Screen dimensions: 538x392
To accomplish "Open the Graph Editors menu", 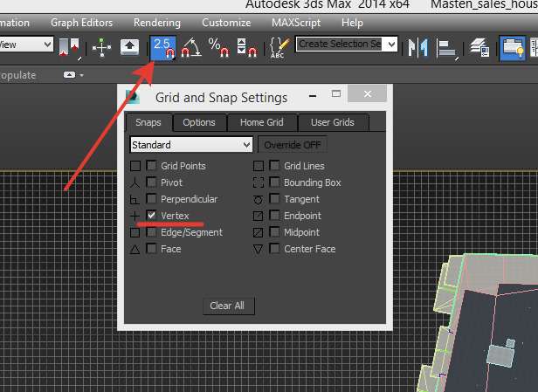I will 82,23.
